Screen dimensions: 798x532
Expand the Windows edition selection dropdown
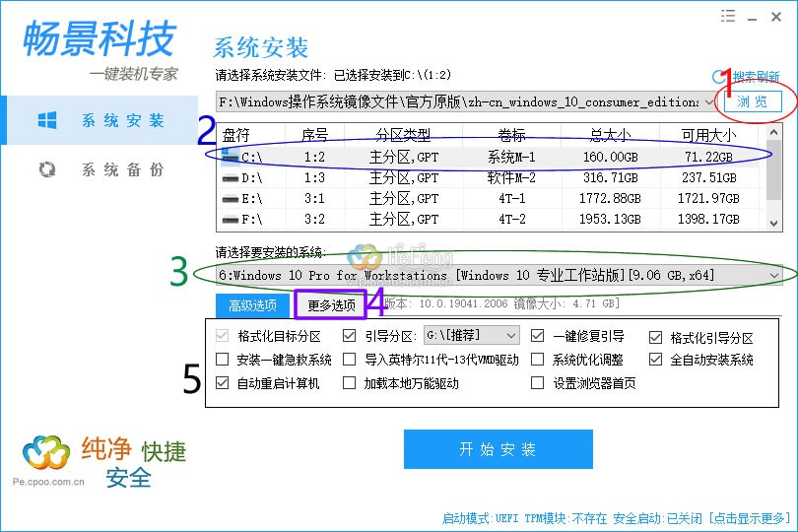coord(774,276)
